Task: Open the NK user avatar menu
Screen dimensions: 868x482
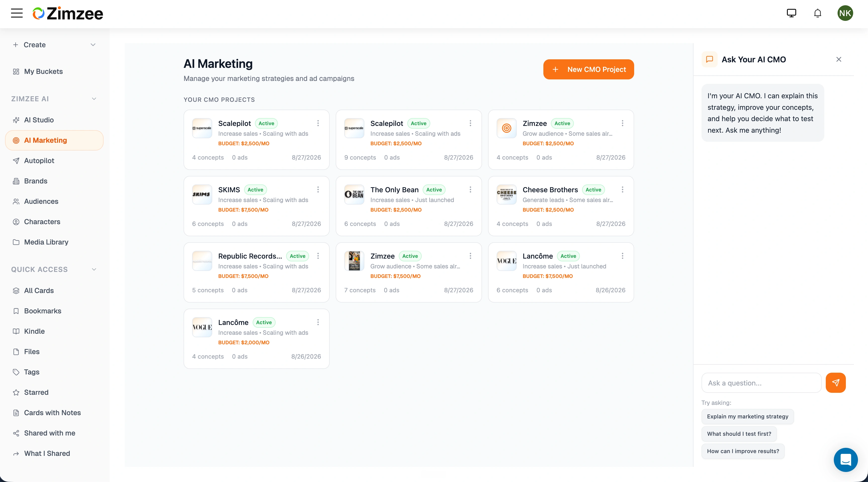Action: tap(845, 13)
